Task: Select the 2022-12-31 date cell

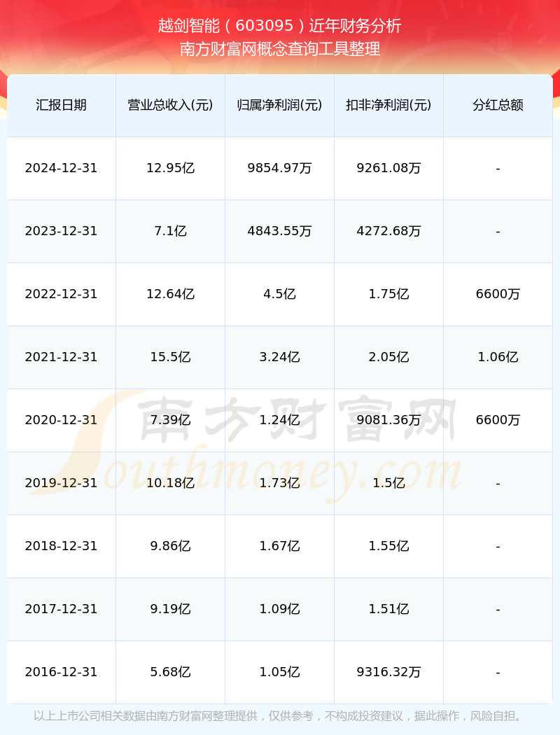Action: 62,294
